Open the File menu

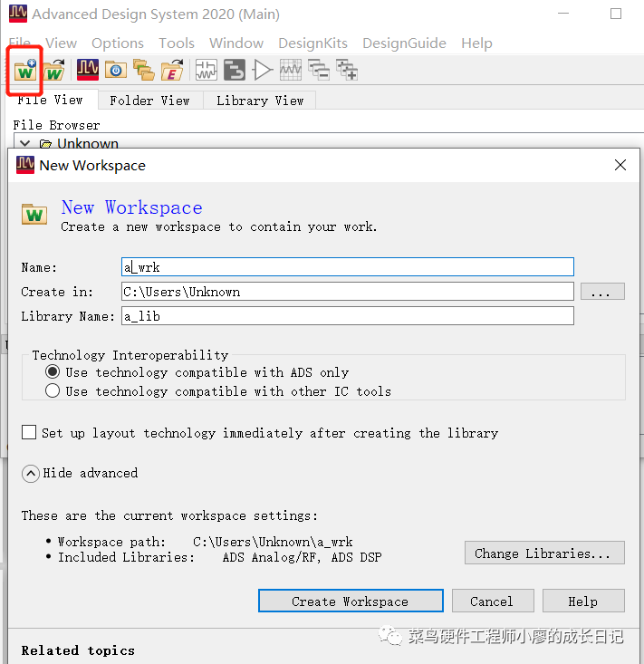20,43
